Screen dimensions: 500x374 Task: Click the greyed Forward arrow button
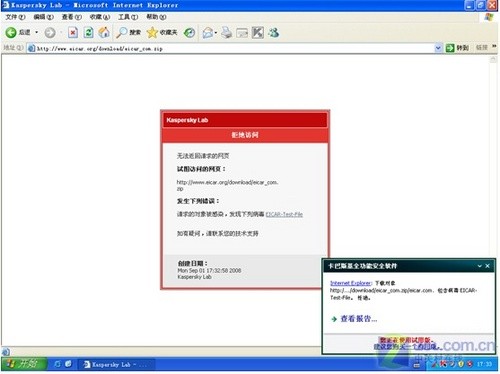[50, 33]
